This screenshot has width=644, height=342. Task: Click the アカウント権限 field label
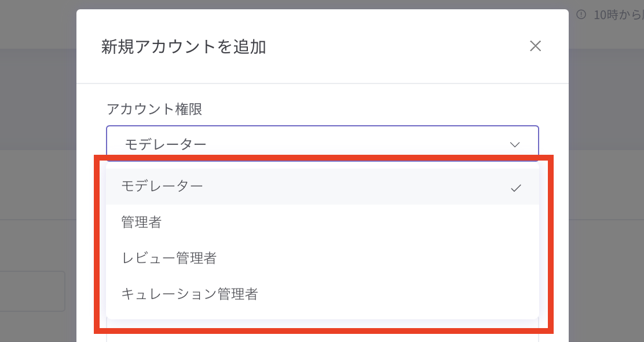155,108
